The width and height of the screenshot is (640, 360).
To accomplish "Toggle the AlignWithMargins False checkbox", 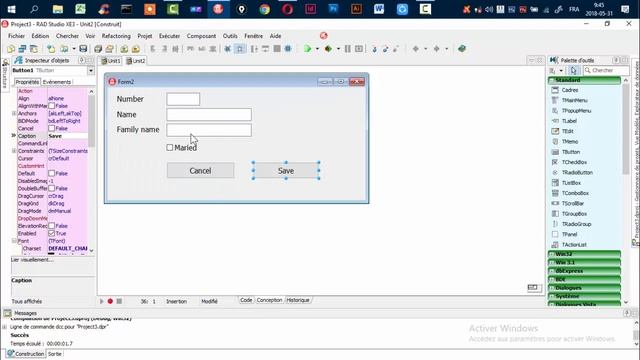I will [x=52, y=106].
